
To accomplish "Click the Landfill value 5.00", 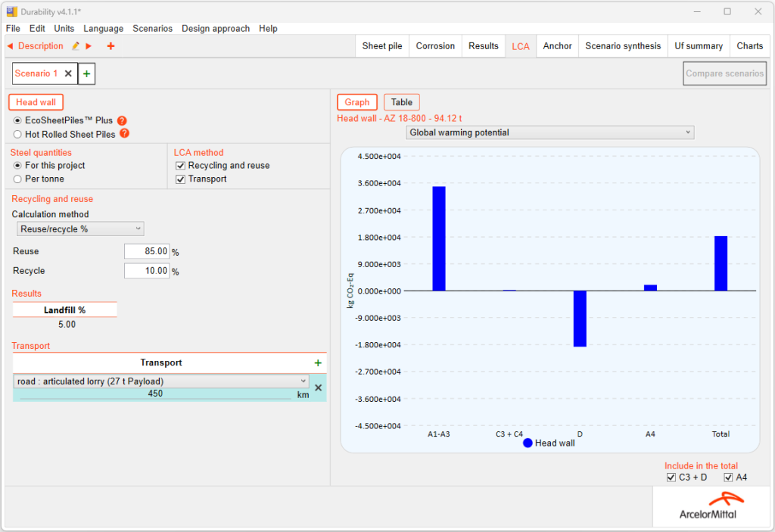I will 67,325.
